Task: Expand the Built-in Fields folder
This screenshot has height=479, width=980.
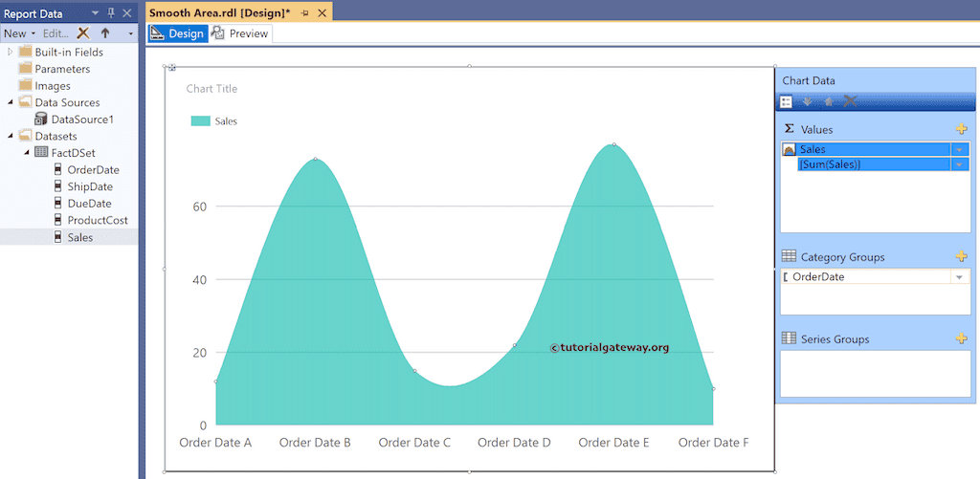Action: pos(10,52)
